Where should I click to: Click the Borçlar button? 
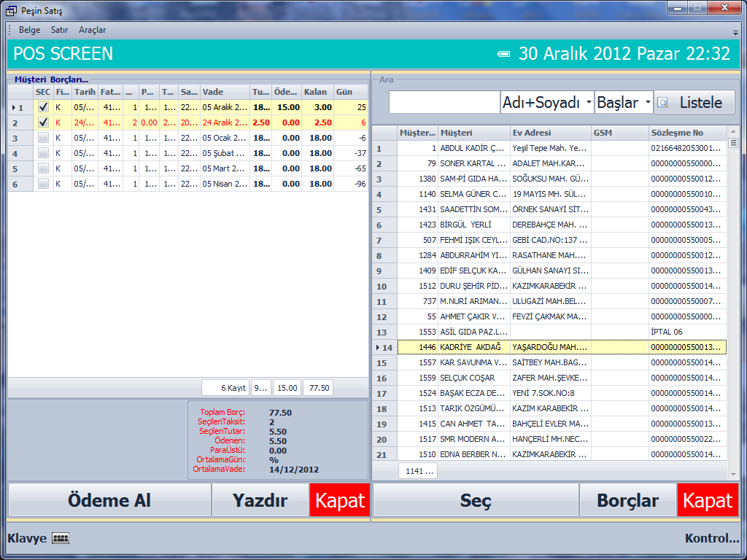pos(627,501)
